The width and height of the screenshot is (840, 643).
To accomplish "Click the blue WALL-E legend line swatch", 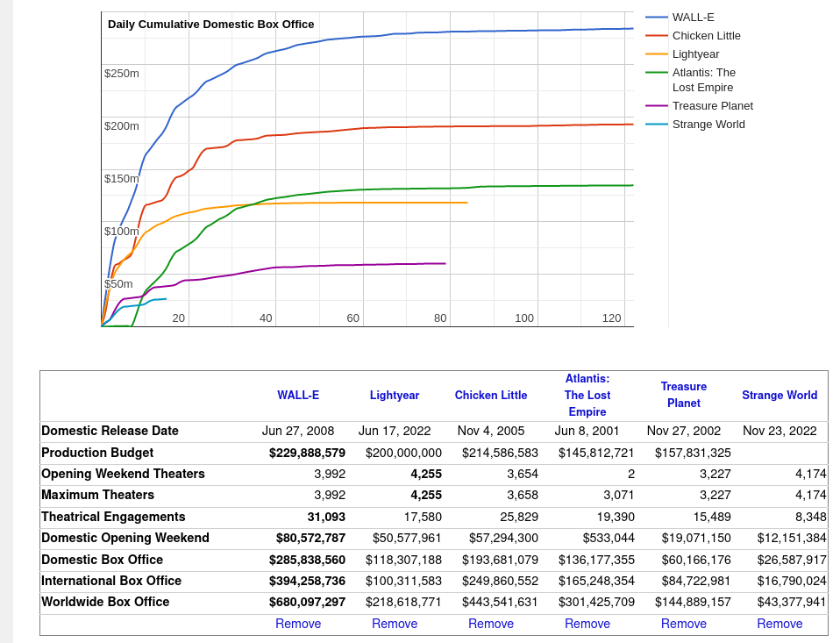I will pyautogui.click(x=656, y=18).
